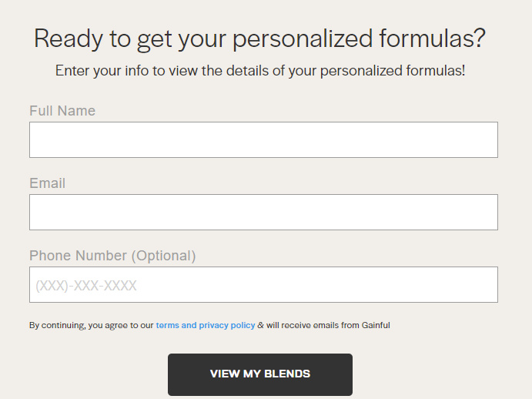
Task: Select the Phone Number input field
Action: click(263, 284)
